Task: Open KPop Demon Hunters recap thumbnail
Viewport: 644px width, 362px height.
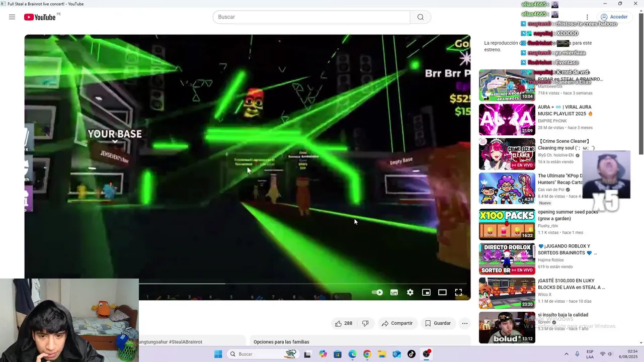Action: click(507, 189)
